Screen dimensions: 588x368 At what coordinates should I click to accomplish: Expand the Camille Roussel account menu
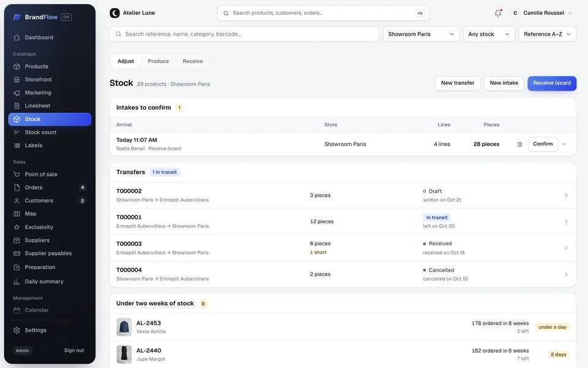[x=543, y=13]
